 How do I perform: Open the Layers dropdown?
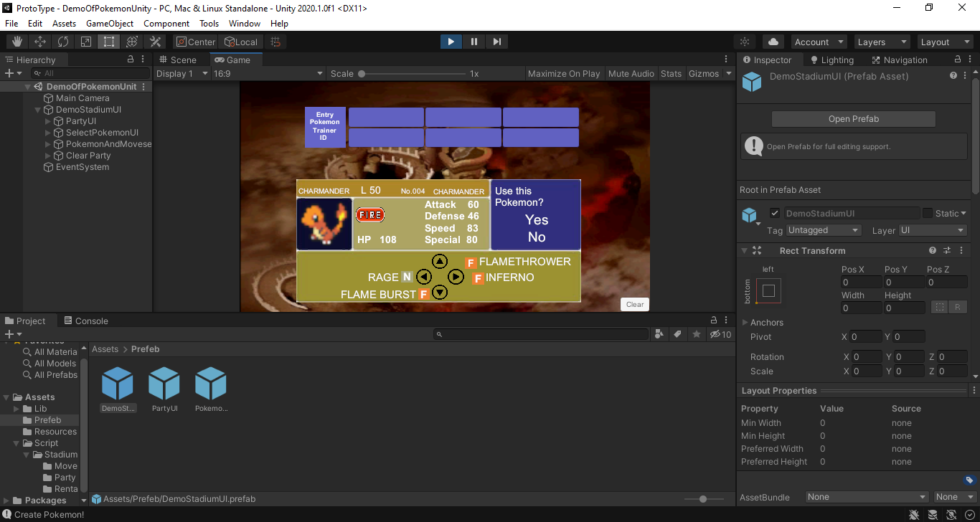coord(881,42)
